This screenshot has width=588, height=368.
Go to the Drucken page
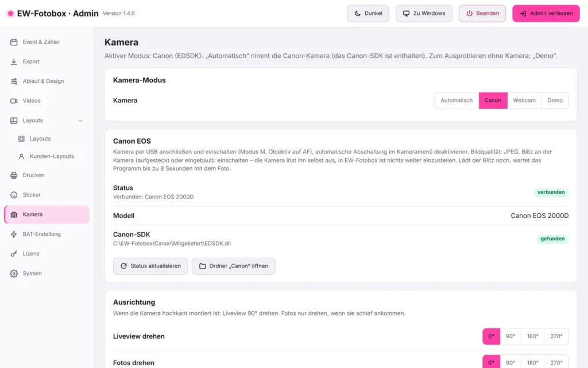point(47,175)
